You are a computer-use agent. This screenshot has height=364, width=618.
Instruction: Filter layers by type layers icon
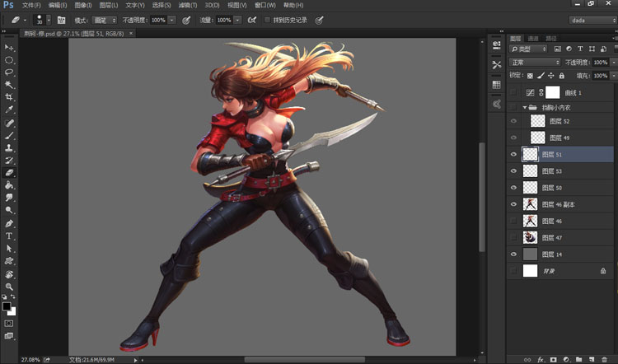[x=580, y=49]
